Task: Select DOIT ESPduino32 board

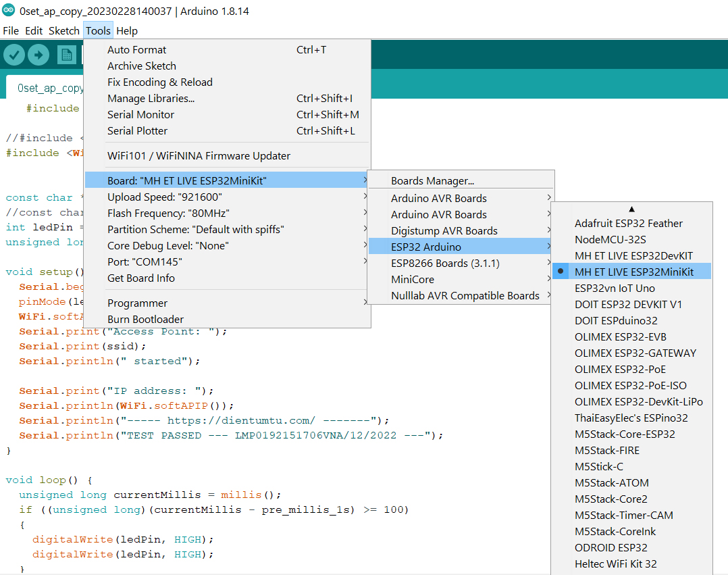Action: pyautogui.click(x=631, y=321)
